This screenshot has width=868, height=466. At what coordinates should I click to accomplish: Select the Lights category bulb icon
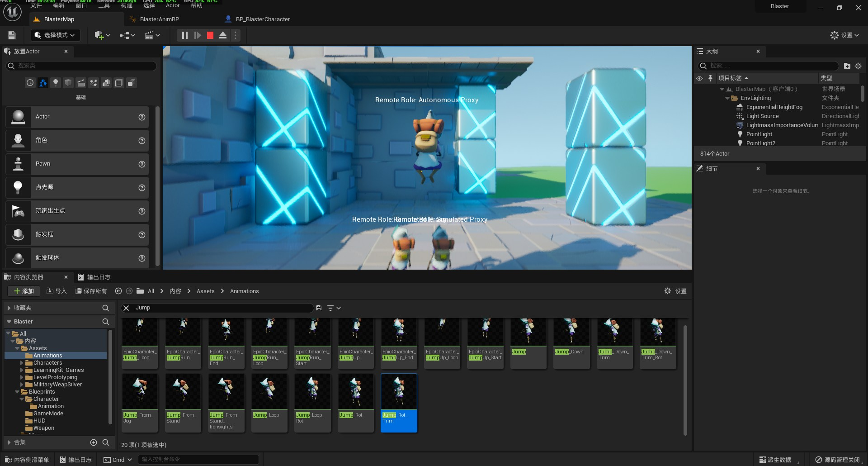point(55,83)
